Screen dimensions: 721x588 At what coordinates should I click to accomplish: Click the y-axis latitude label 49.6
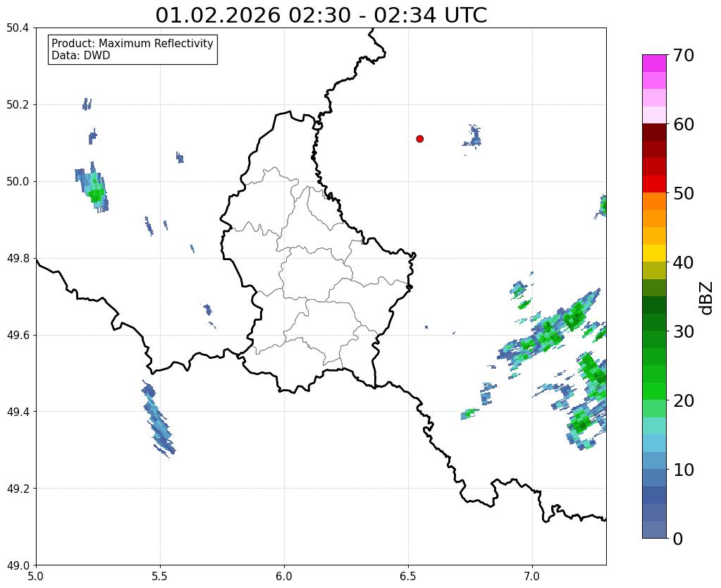[x=18, y=335]
